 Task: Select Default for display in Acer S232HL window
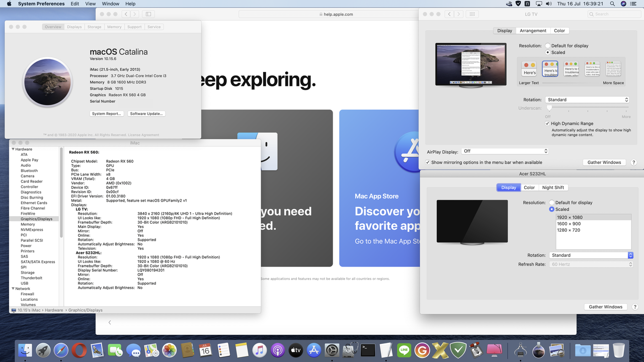point(552,203)
